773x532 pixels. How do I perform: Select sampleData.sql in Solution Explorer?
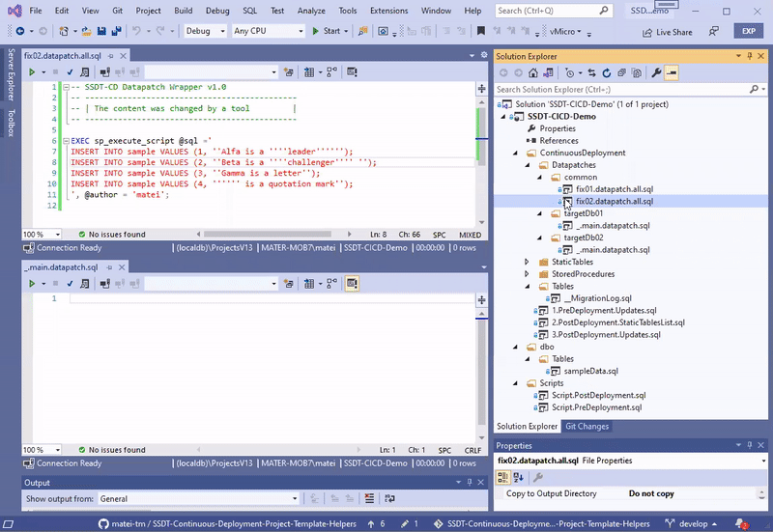(590, 372)
